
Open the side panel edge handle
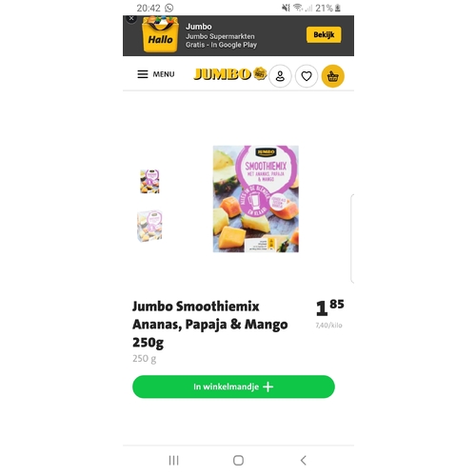352,238
